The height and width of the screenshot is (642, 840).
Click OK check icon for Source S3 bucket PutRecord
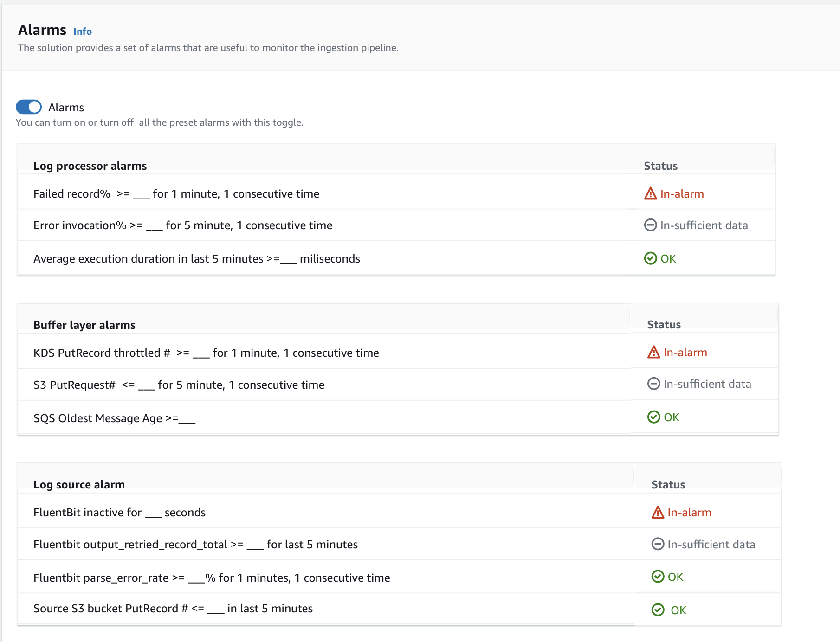pyautogui.click(x=658, y=610)
